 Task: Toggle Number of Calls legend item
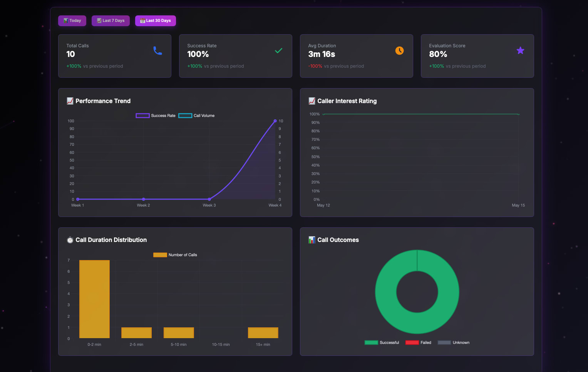[175, 255]
